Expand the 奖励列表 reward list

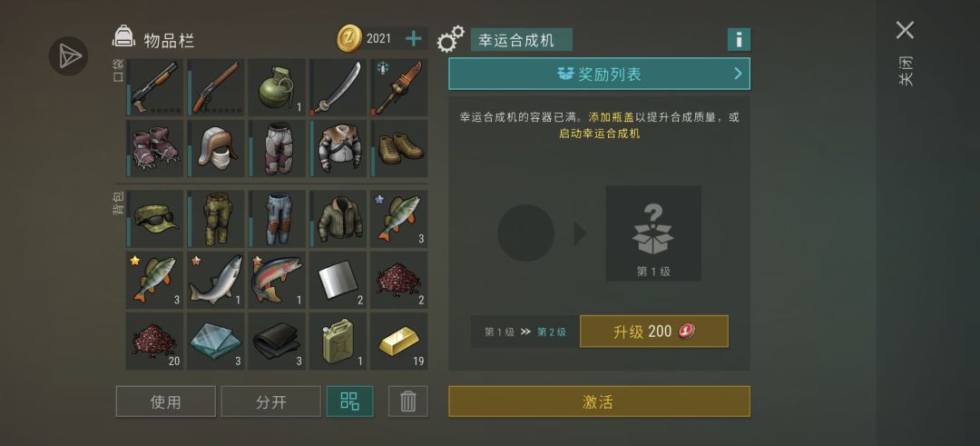(x=600, y=74)
